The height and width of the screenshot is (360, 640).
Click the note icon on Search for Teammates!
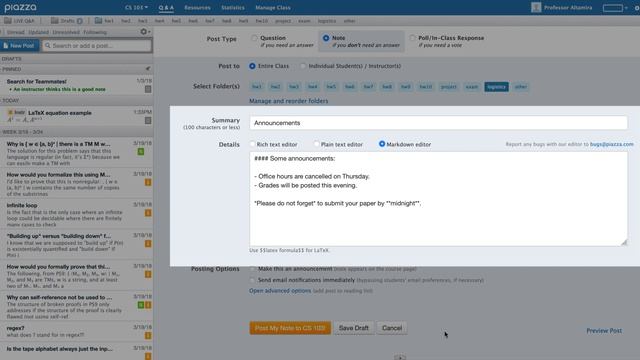(148, 89)
